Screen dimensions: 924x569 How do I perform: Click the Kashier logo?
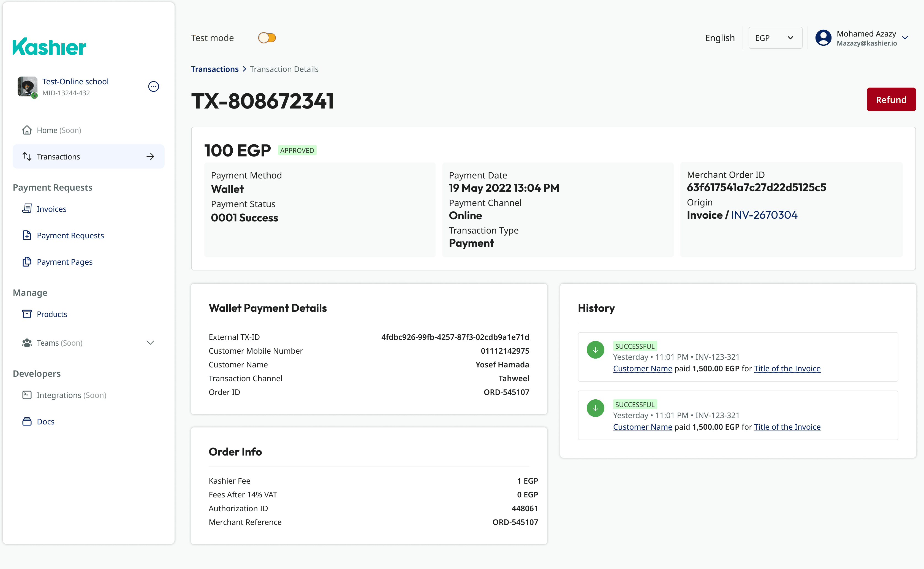tap(49, 47)
